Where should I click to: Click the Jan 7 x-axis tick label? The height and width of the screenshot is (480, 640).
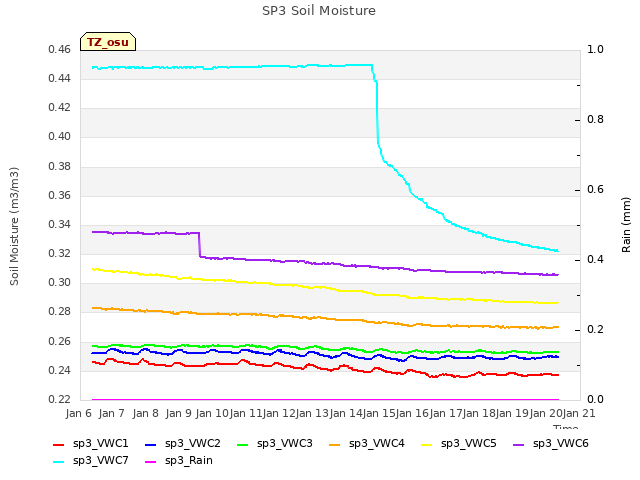pyautogui.click(x=111, y=413)
